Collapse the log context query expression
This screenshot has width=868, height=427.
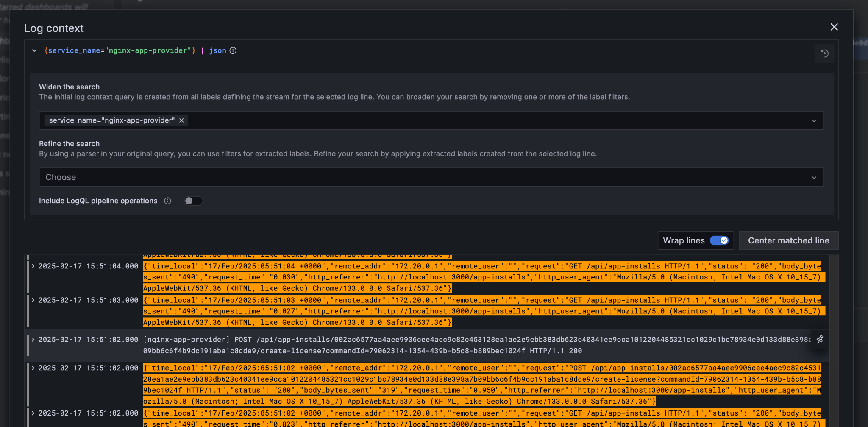point(34,50)
